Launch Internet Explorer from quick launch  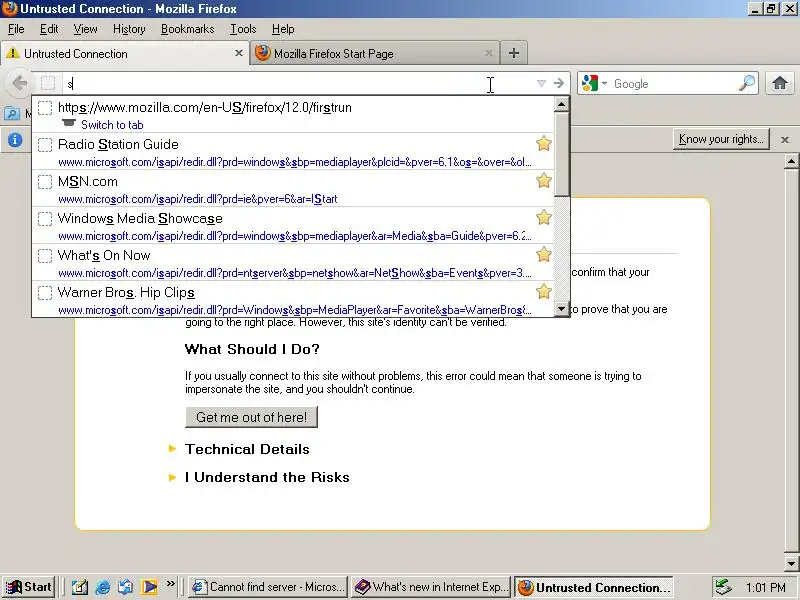point(103,587)
